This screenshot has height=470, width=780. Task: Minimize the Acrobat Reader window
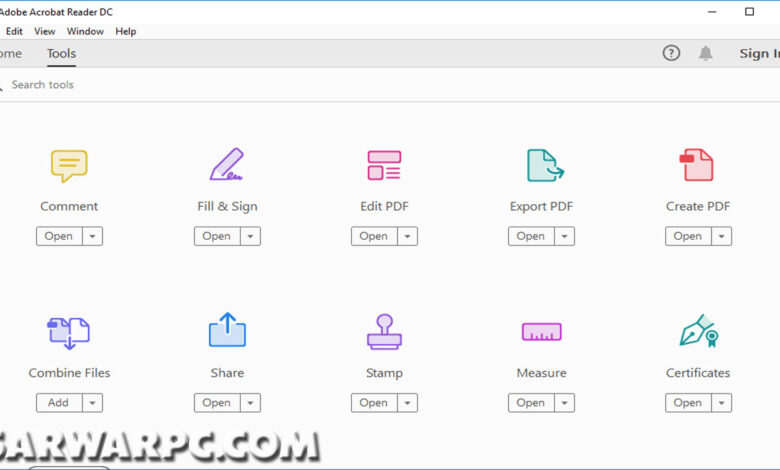(x=712, y=11)
